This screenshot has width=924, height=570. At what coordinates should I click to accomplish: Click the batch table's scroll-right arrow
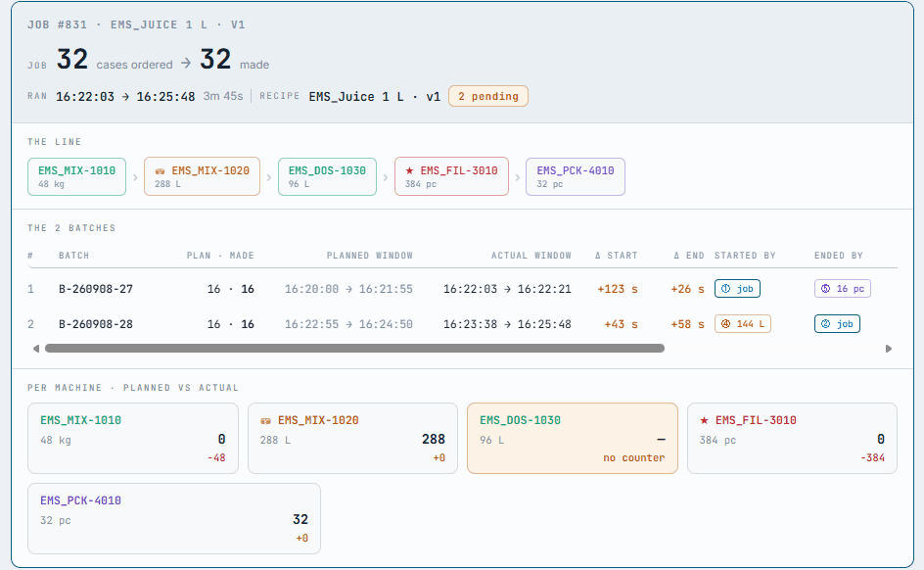(889, 349)
